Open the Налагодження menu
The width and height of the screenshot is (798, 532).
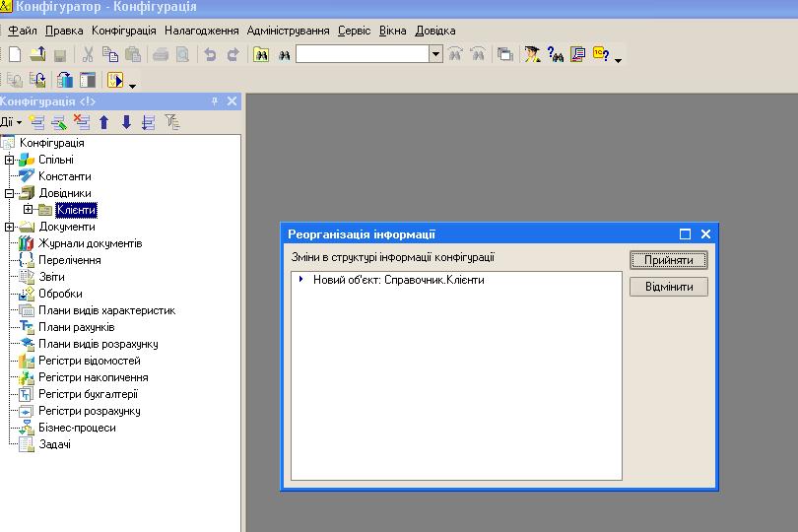tap(202, 31)
